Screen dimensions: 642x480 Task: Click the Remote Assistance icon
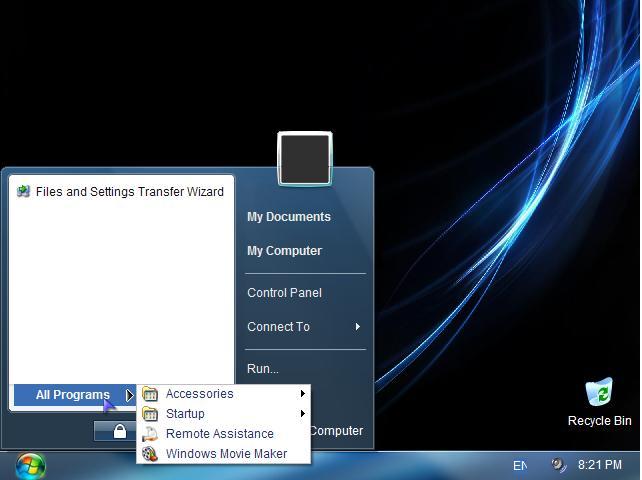tap(150, 434)
